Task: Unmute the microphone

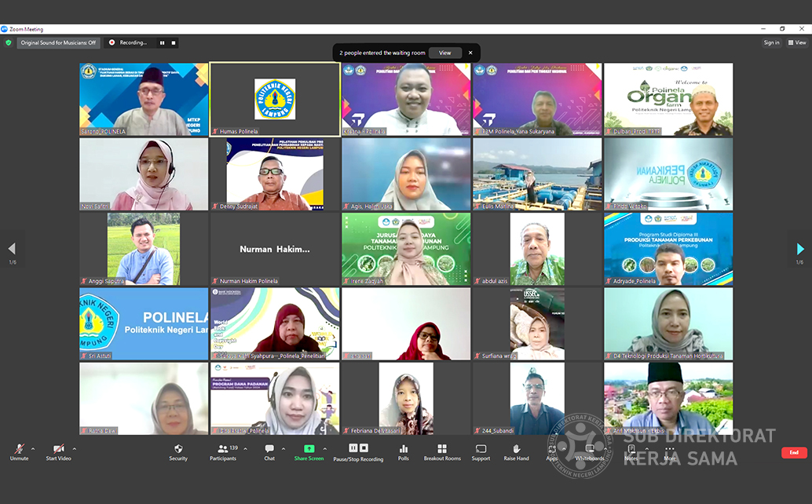Action: point(17,450)
